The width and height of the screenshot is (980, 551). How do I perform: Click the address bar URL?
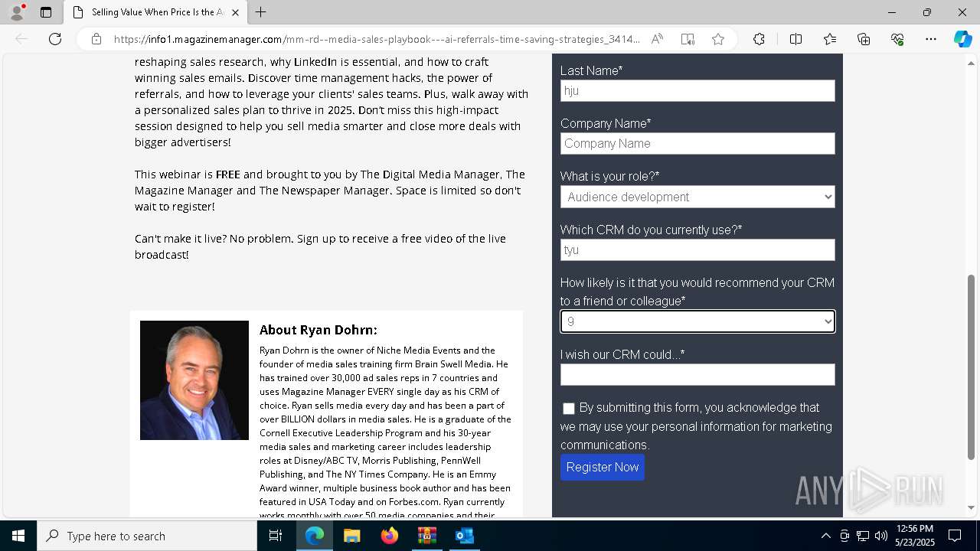point(376,39)
